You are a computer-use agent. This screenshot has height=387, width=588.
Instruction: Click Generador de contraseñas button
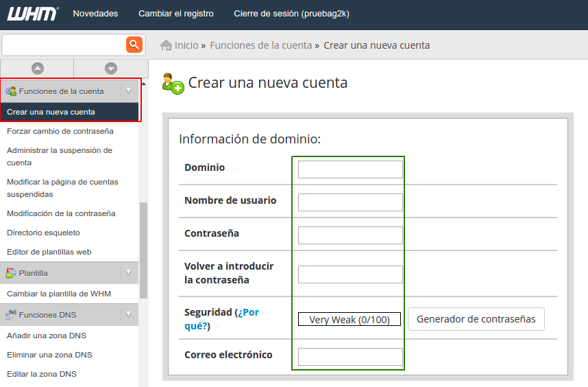click(476, 319)
